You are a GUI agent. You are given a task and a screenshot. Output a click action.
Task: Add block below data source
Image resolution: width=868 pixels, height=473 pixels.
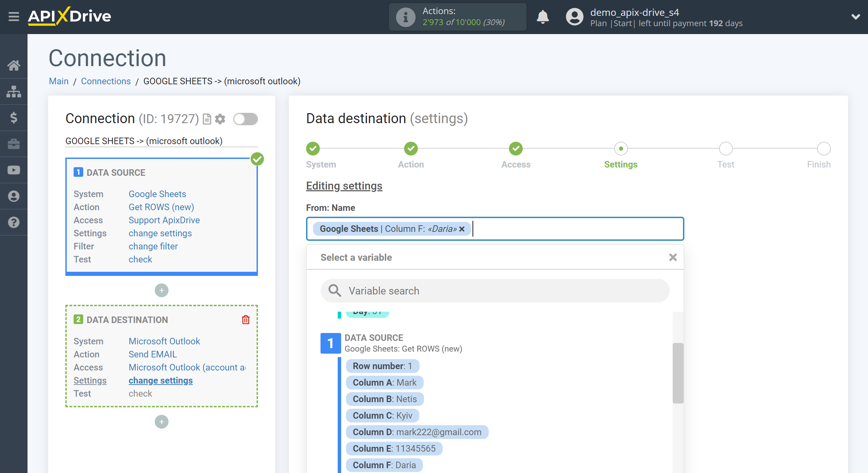click(162, 290)
